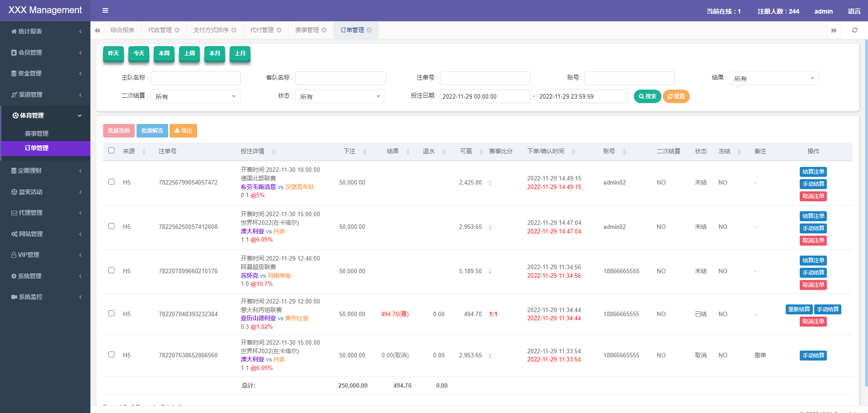Select checkbox for order 782256799054057472
868x413 pixels.
[x=112, y=182]
